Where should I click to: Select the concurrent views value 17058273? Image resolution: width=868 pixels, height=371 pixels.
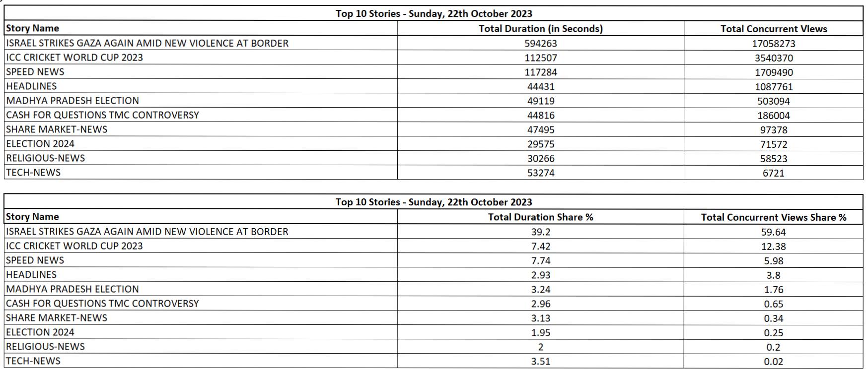tap(773, 44)
